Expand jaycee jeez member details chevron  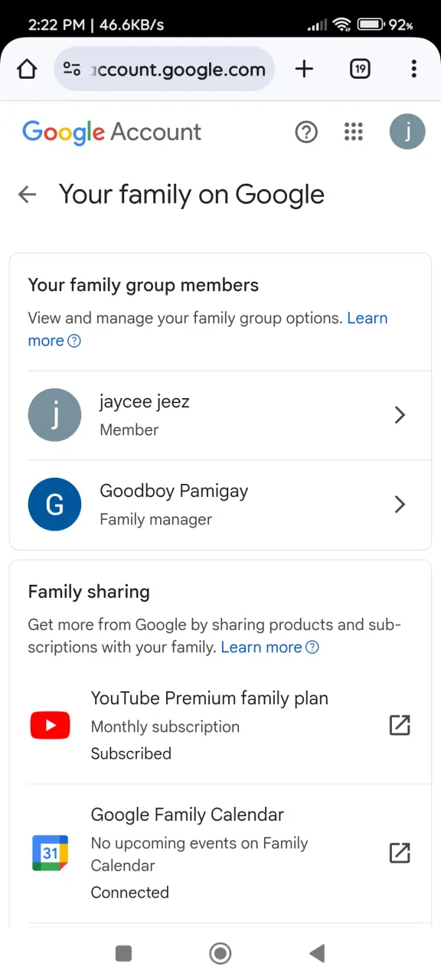point(399,415)
